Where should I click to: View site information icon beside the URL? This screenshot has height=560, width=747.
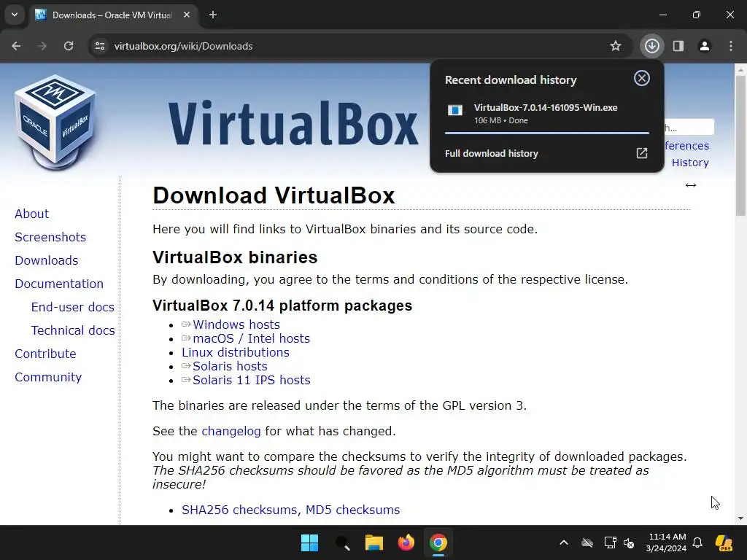point(100,46)
